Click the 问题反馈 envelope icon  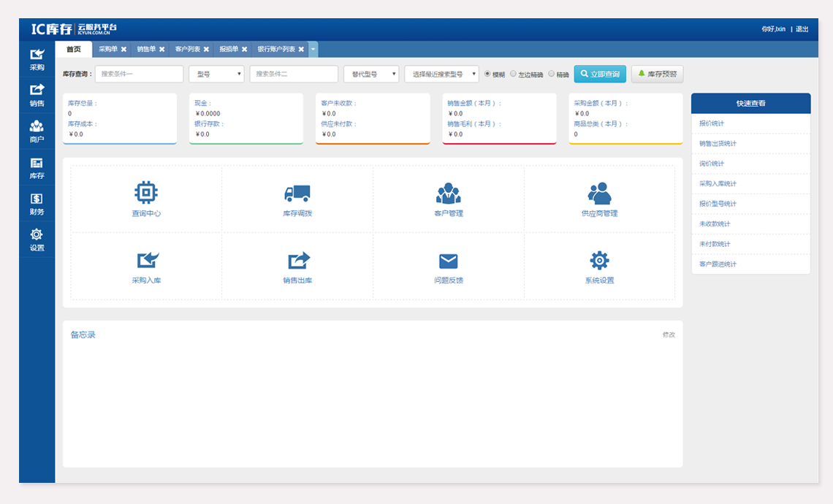[448, 261]
